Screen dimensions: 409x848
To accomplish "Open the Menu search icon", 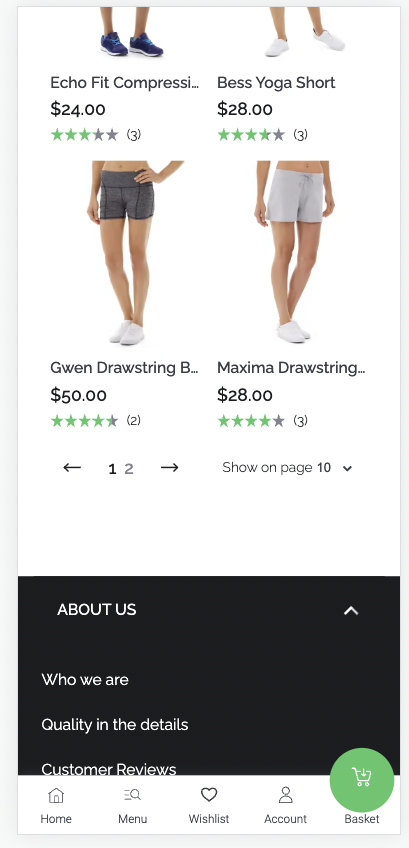I will tap(133, 795).
